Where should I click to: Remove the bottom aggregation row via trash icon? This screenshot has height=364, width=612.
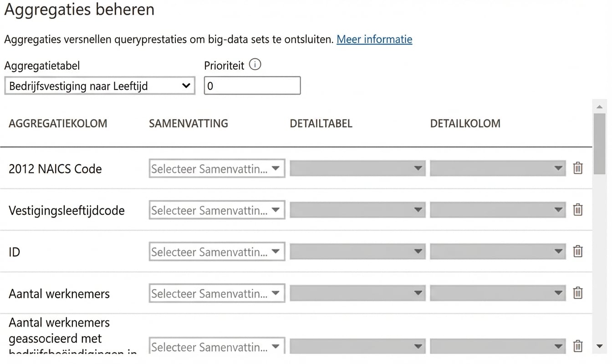click(578, 346)
